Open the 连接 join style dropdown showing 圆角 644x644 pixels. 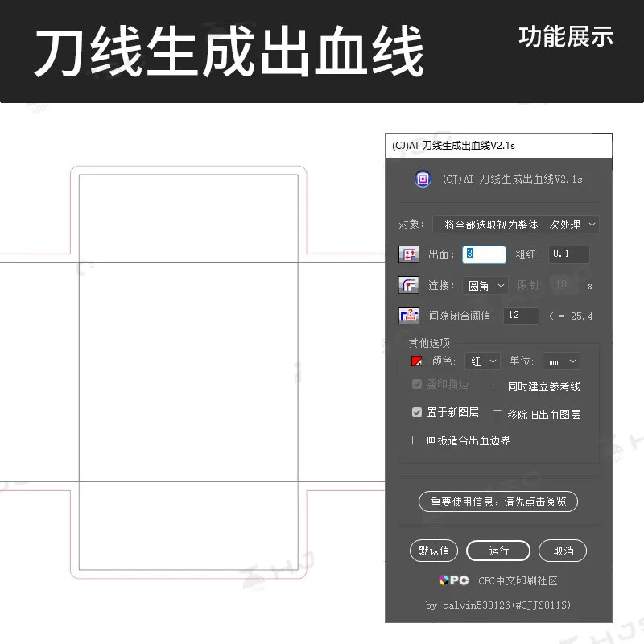[484, 285]
